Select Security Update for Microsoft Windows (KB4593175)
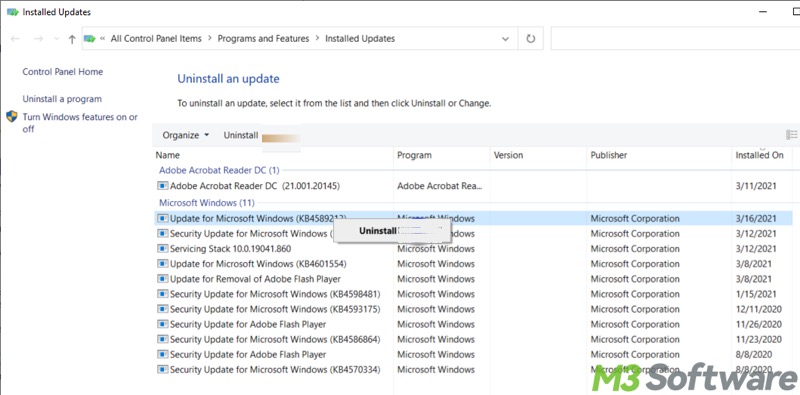This screenshot has height=395, width=800. click(x=275, y=309)
